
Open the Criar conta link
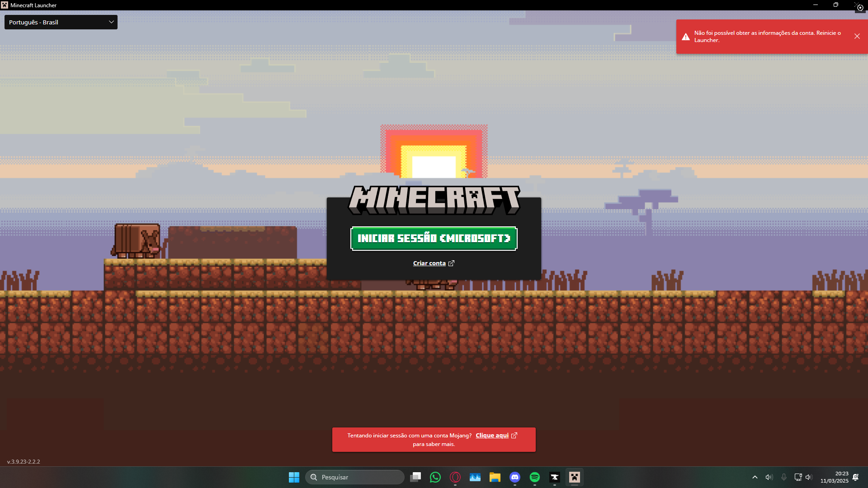tap(429, 263)
